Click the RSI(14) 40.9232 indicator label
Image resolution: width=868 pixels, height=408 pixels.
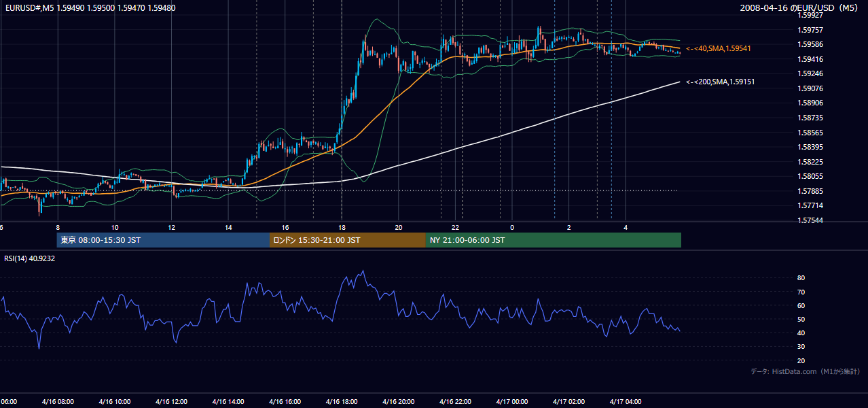[x=30, y=258]
